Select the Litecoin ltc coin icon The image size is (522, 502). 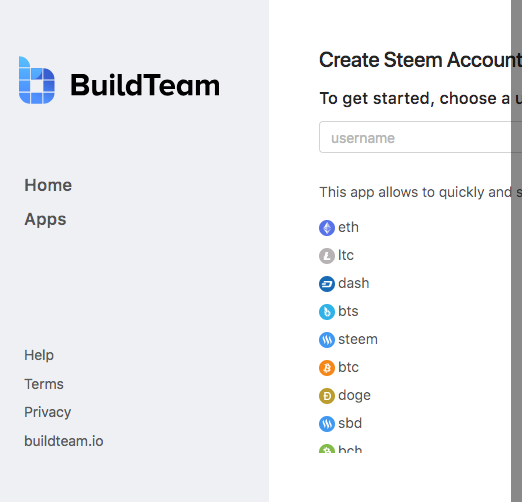coord(327,256)
